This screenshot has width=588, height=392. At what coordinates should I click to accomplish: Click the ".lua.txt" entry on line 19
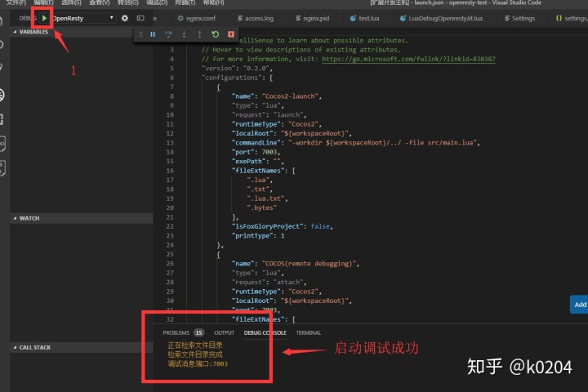pos(265,198)
